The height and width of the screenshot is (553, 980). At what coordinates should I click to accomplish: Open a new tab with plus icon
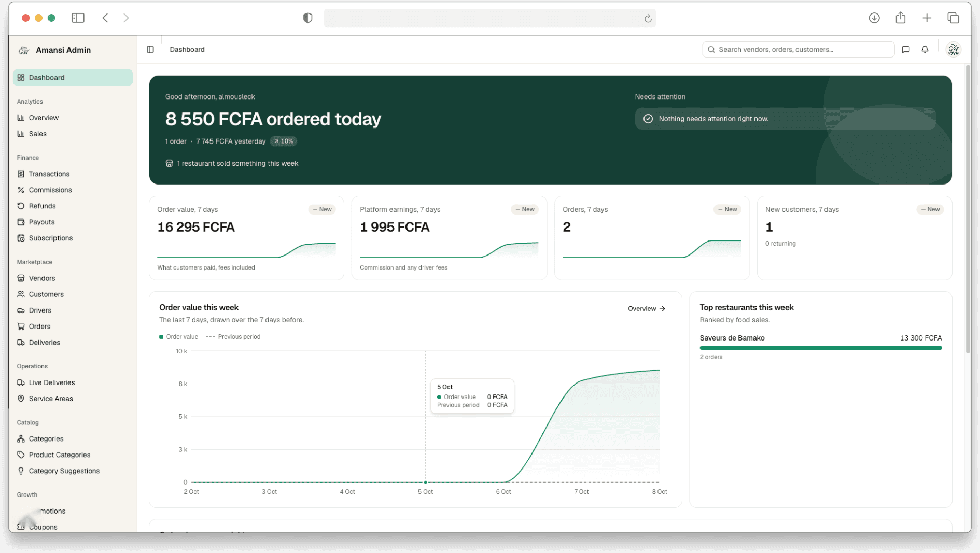927,18
